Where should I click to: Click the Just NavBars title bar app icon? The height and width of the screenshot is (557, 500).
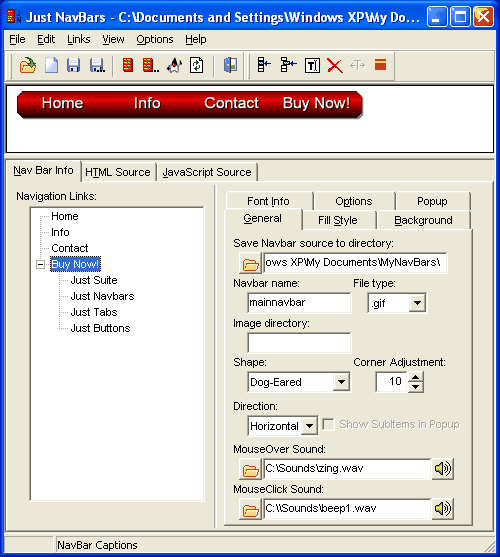click(x=14, y=16)
